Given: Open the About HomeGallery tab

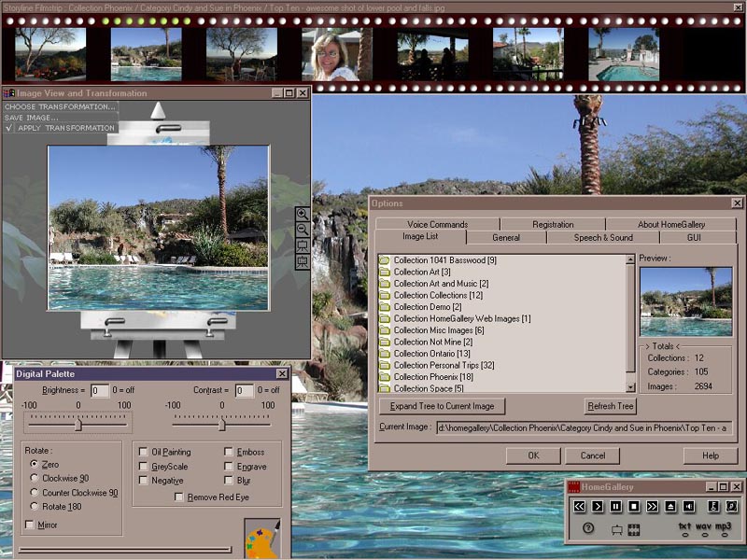Looking at the screenshot, I should click(671, 224).
